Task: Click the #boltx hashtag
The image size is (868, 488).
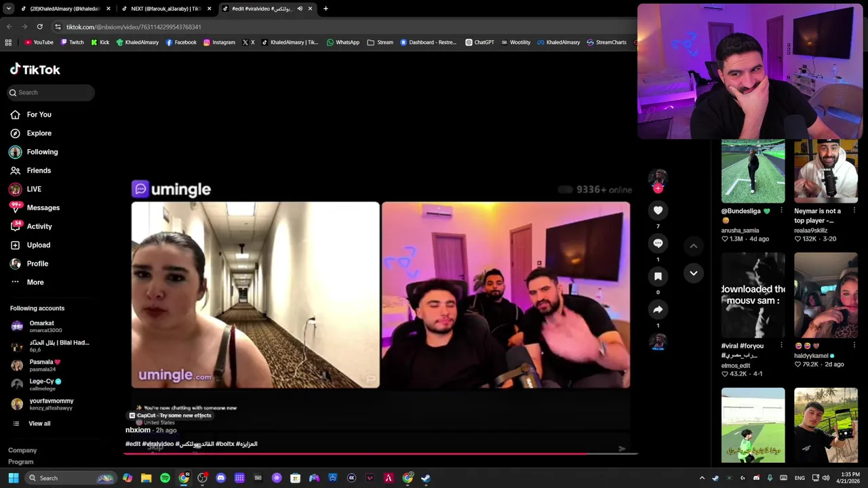Action: point(224,444)
